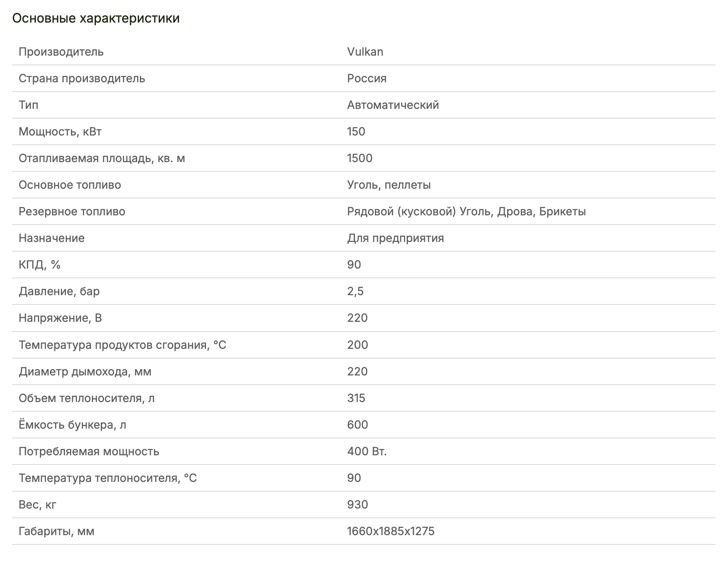Click the "Диаметр дымохода, мм" label
The image size is (728, 567).
click(85, 371)
